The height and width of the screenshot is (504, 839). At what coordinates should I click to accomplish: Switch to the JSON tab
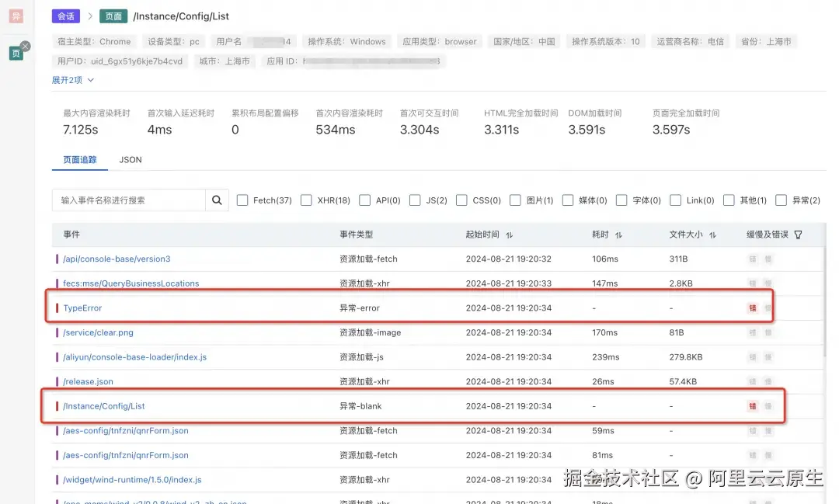130,159
